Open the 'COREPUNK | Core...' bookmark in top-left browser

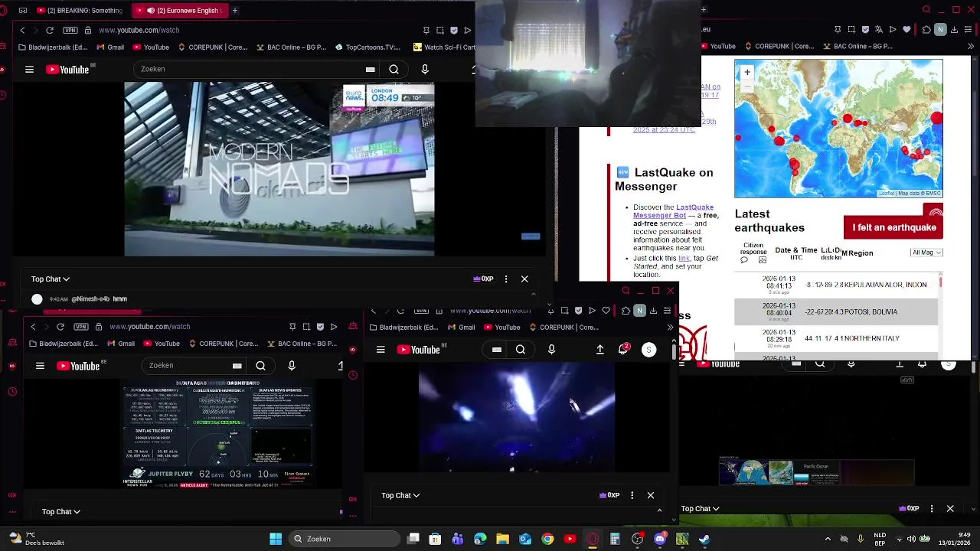pos(213,47)
